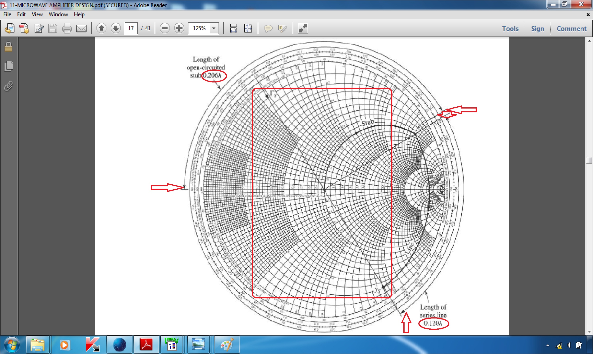Click the page number field showing 17
Screen dimensions: 602x364
click(x=131, y=28)
